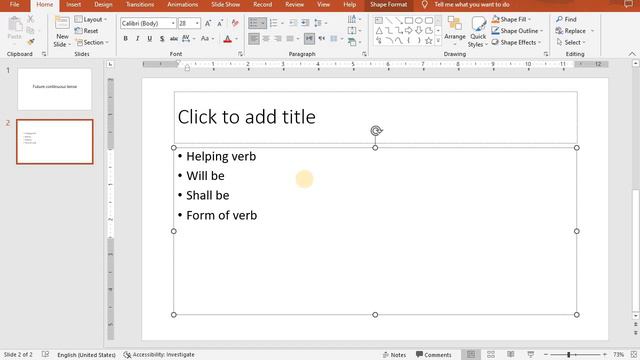Click the "Helping verb" bullet text
The width and height of the screenshot is (640, 360).
pos(221,156)
